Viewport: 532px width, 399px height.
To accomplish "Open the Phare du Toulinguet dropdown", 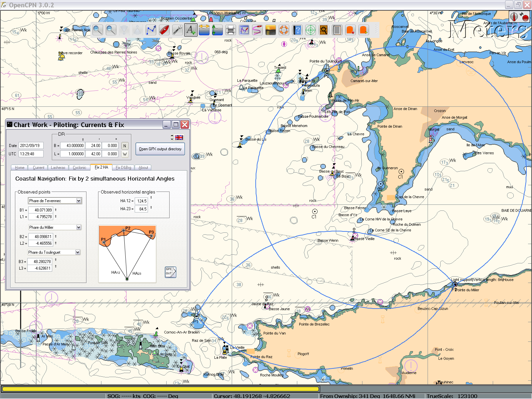I will pos(78,252).
